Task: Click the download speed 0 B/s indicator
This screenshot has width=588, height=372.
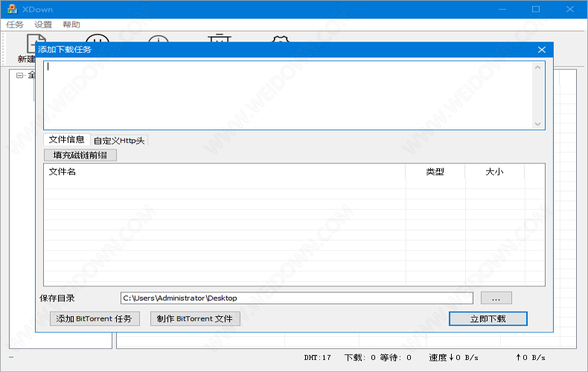Action: point(454,358)
